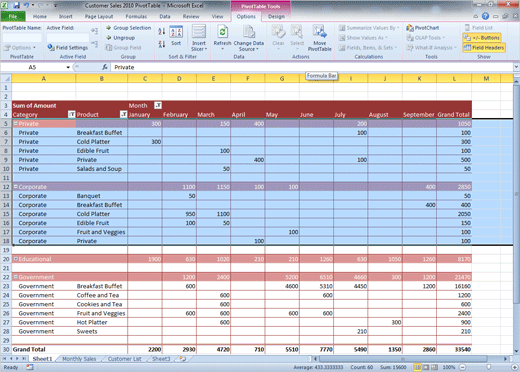Collapse the Private category group
The image size is (520, 372).
(x=15, y=123)
